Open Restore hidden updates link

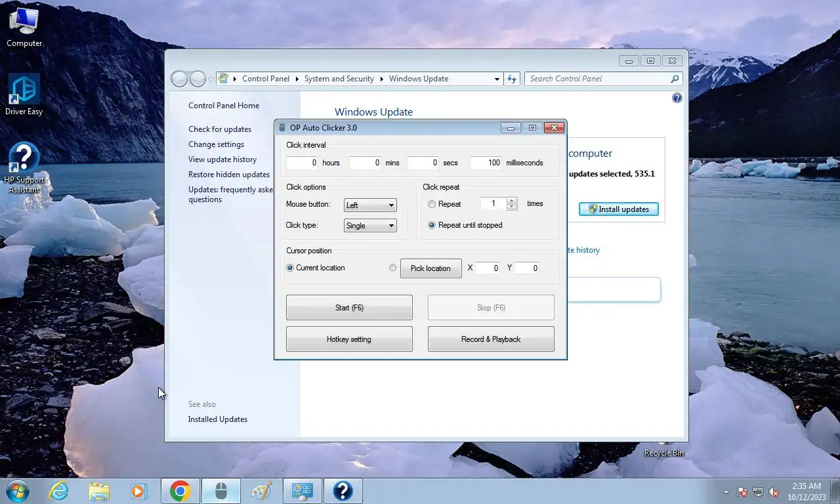point(229,175)
